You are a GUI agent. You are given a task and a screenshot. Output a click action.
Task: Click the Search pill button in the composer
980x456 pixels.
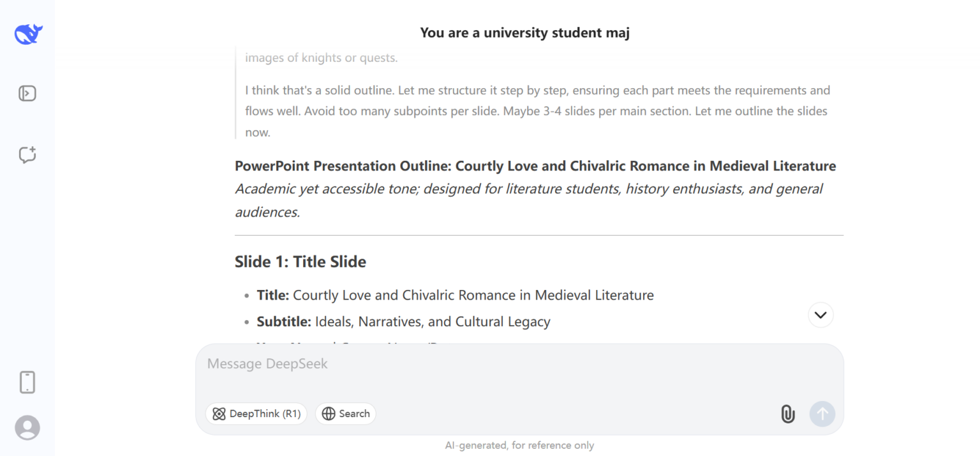point(345,413)
